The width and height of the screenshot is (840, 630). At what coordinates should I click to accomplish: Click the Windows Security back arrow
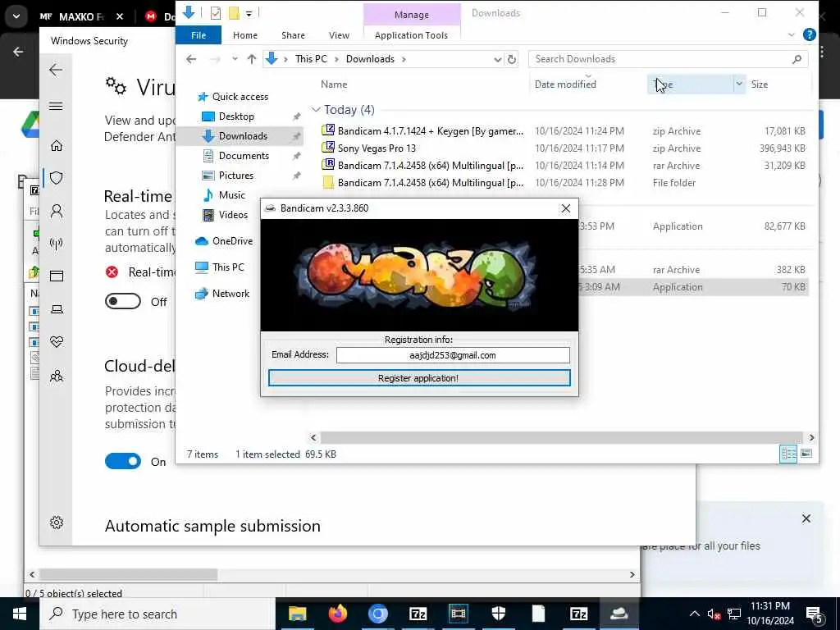(x=56, y=70)
